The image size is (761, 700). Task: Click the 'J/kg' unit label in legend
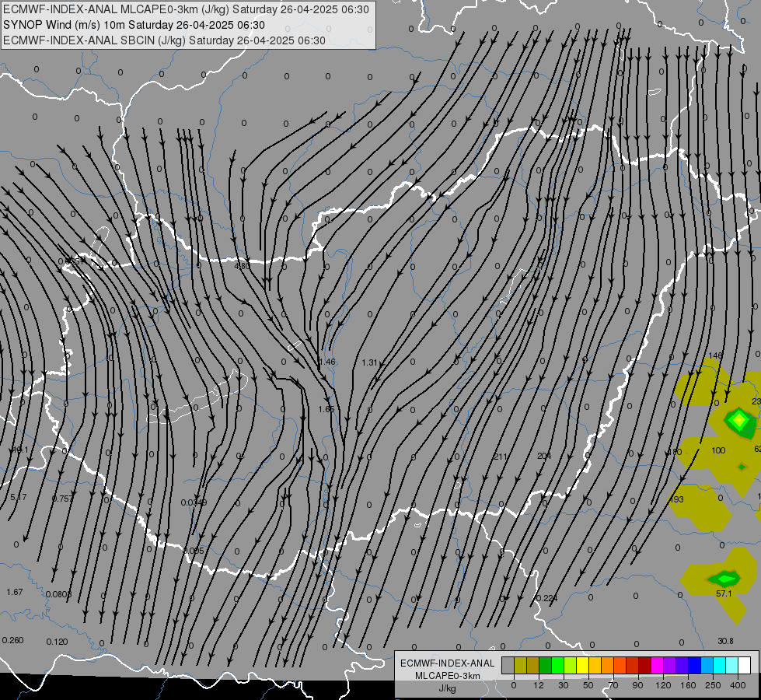[x=448, y=688]
